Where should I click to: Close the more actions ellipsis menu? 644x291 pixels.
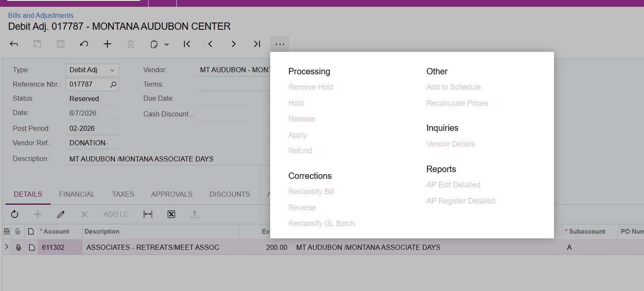click(280, 44)
